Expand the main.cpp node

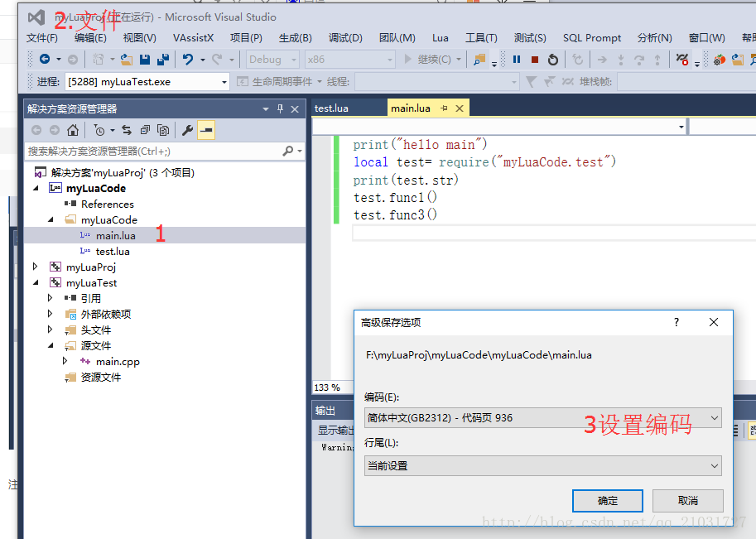click(x=65, y=361)
